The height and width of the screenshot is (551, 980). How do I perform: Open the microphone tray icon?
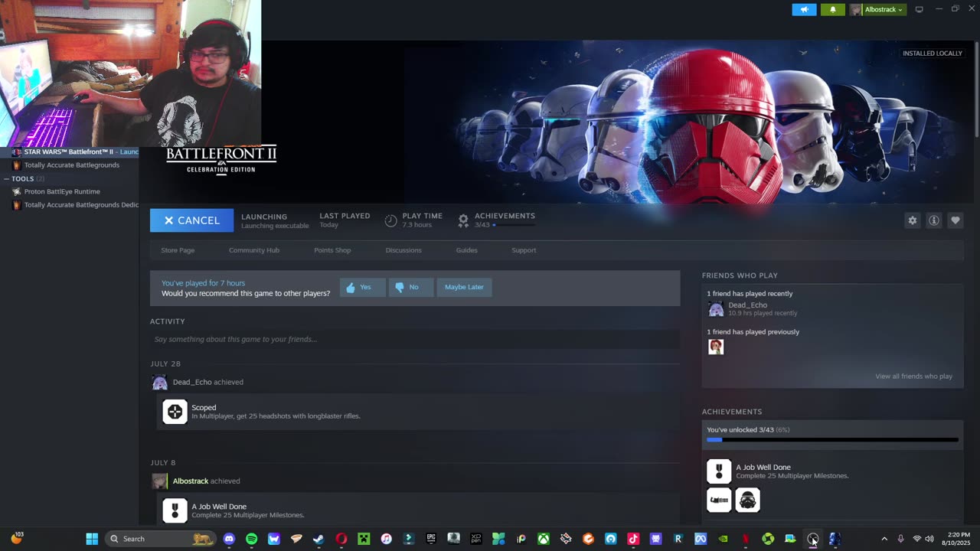point(900,539)
